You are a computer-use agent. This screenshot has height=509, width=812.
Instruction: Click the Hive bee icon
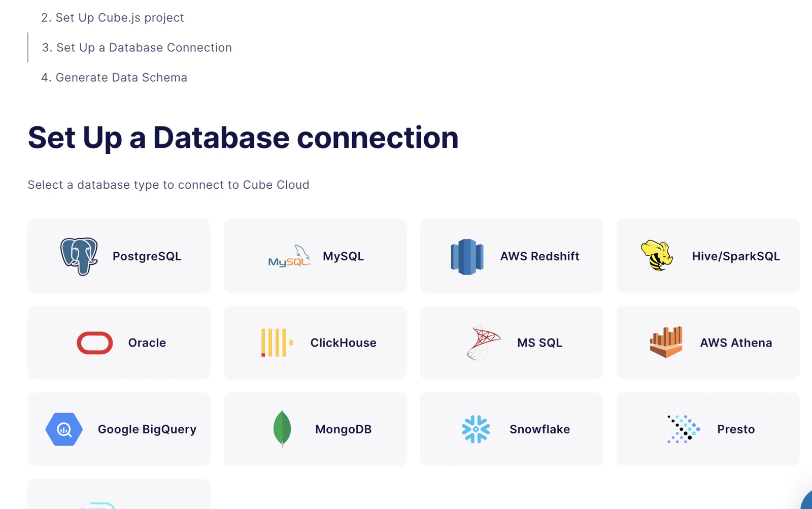click(x=657, y=256)
